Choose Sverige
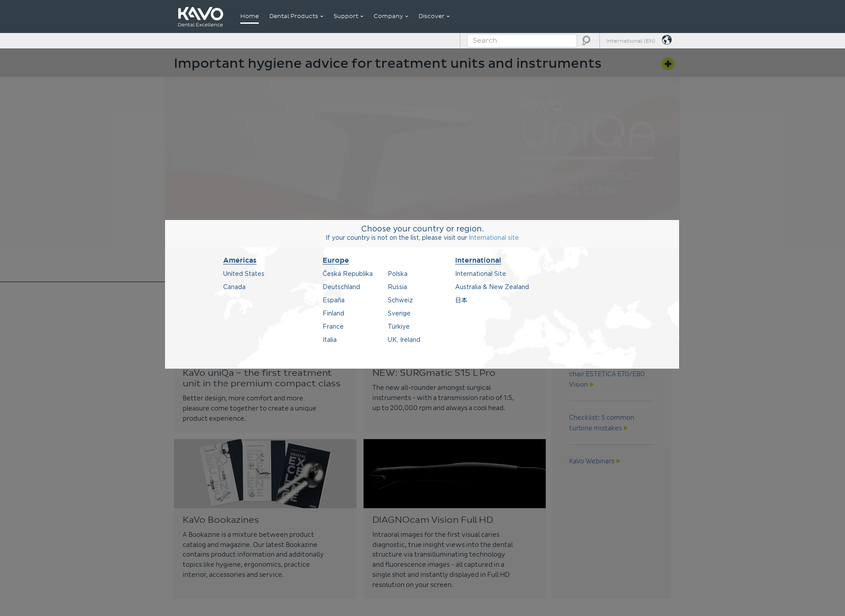The height and width of the screenshot is (616, 845). [x=399, y=313]
